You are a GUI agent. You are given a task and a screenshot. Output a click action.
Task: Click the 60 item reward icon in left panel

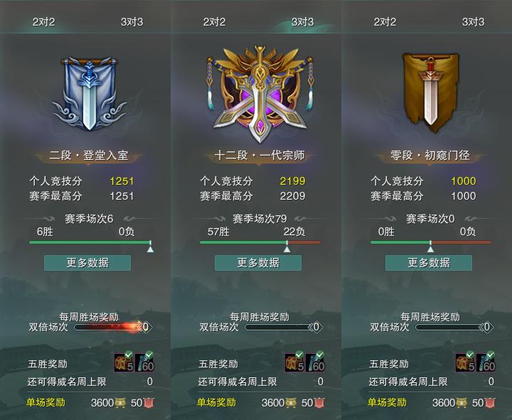pos(144,362)
